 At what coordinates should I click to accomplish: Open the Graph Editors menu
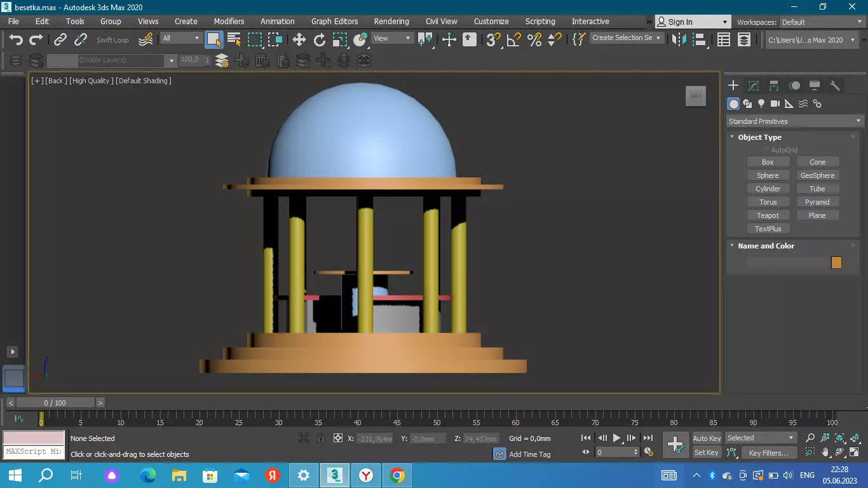(x=334, y=21)
